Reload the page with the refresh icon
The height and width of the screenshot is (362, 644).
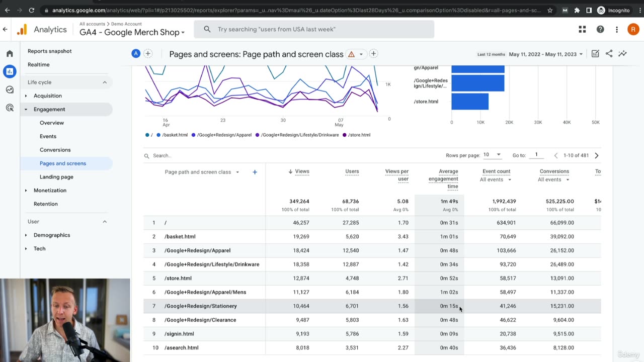pyautogui.click(x=32, y=10)
